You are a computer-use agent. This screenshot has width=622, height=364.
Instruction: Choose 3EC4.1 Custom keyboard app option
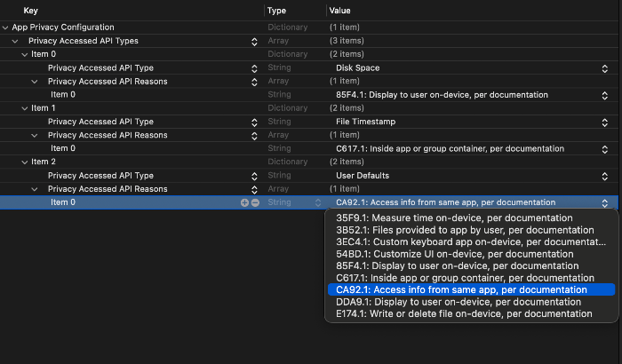click(x=471, y=241)
